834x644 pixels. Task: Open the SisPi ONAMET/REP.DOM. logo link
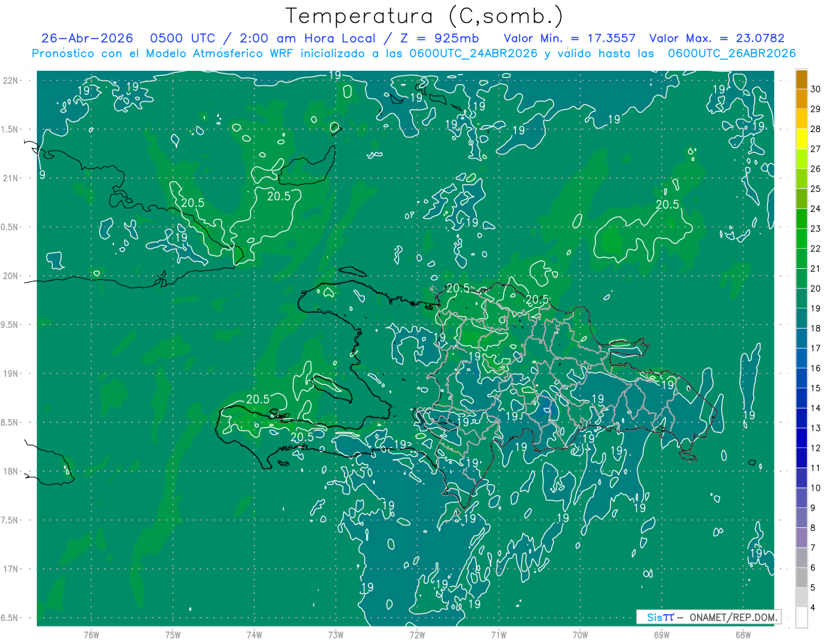(x=708, y=617)
